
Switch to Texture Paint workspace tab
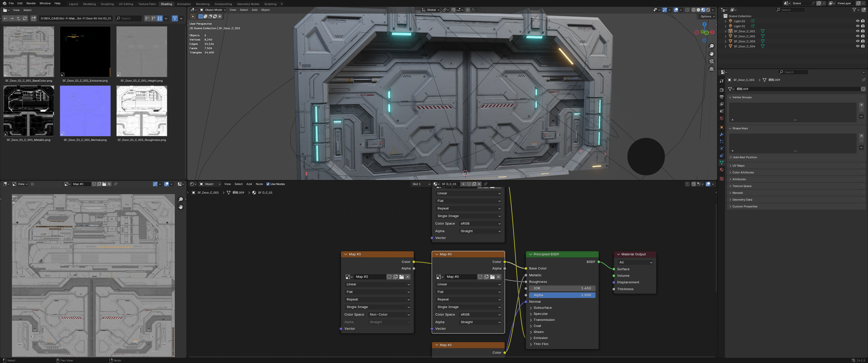pos(147,4)
